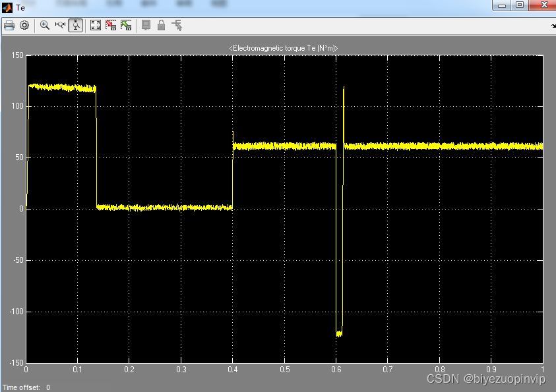
Task: Click the y-axis label -100
Action: [x=16, y=312]
